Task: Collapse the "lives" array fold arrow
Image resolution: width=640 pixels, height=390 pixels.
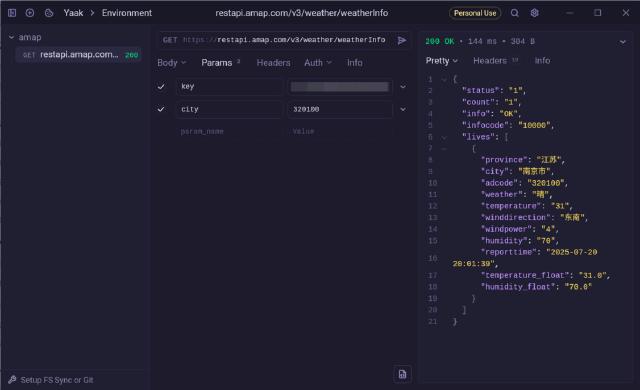Action: click(444, 137)
